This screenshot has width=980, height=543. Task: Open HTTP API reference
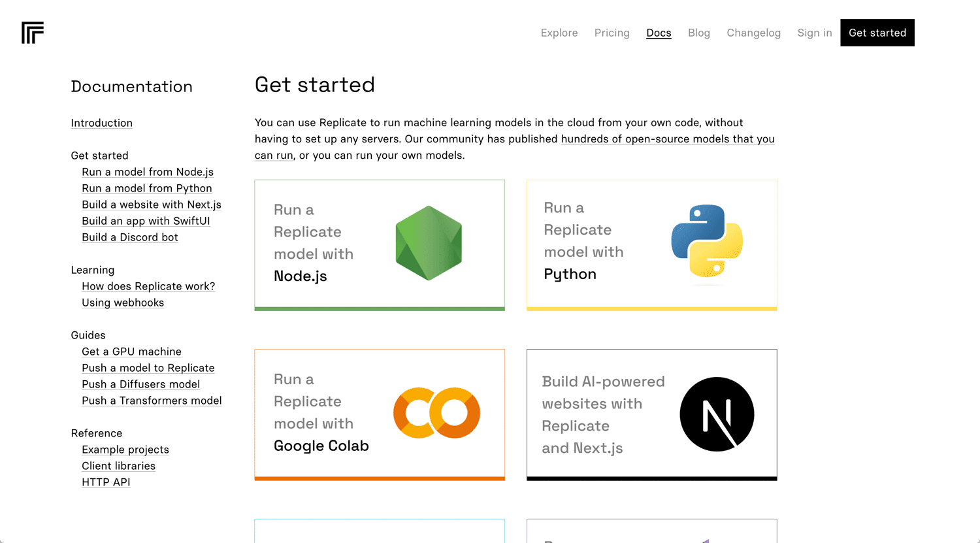point(106,482)
